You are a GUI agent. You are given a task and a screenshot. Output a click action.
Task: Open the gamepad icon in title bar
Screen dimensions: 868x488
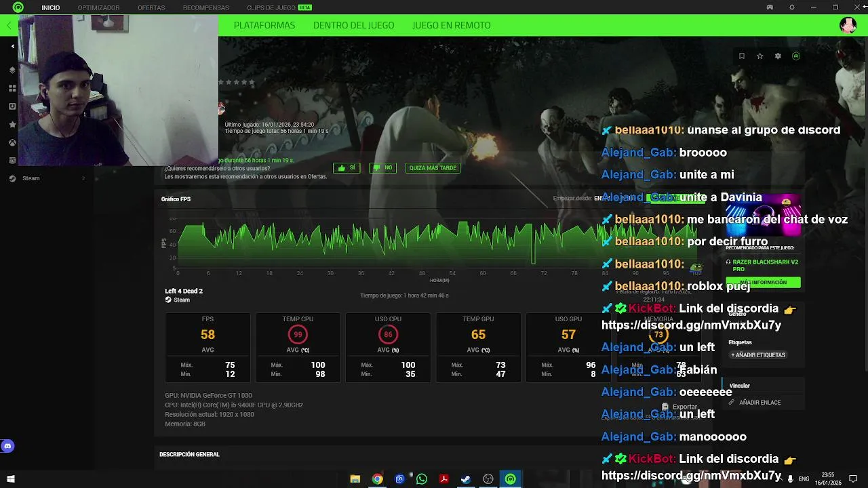(x=770, y=7)
